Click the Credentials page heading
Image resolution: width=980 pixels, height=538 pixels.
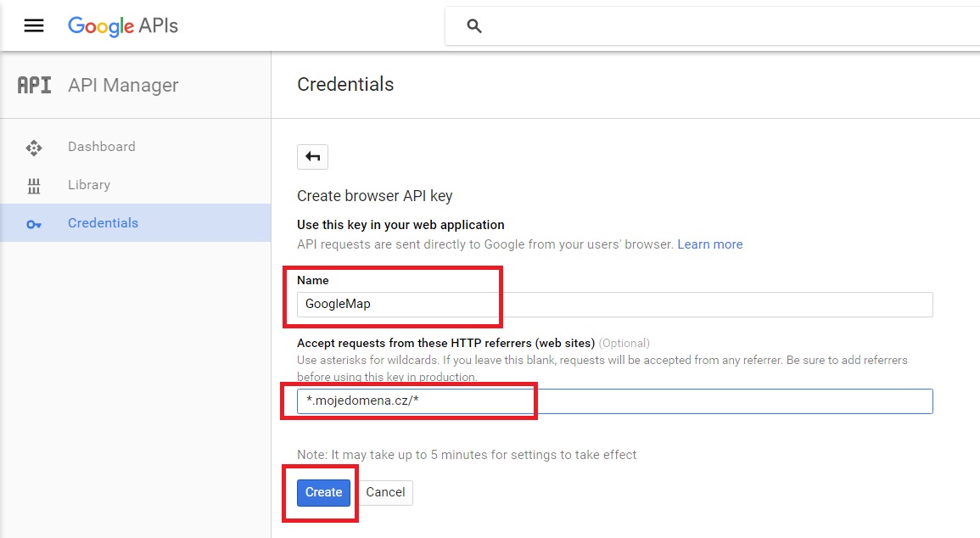(345, 84)
